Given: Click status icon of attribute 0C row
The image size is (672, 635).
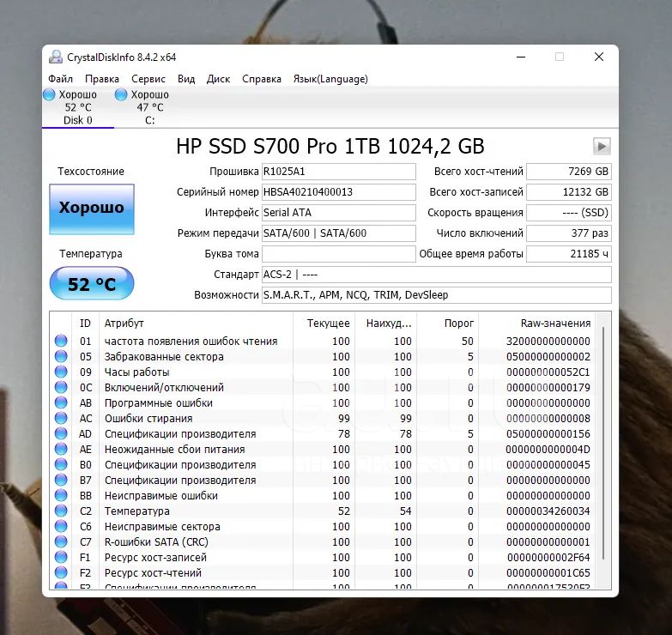Looking at the screenshot, I should 61,387.
